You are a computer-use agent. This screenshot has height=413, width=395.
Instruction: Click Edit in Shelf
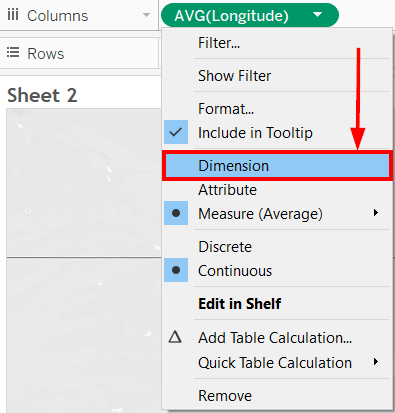240,304
